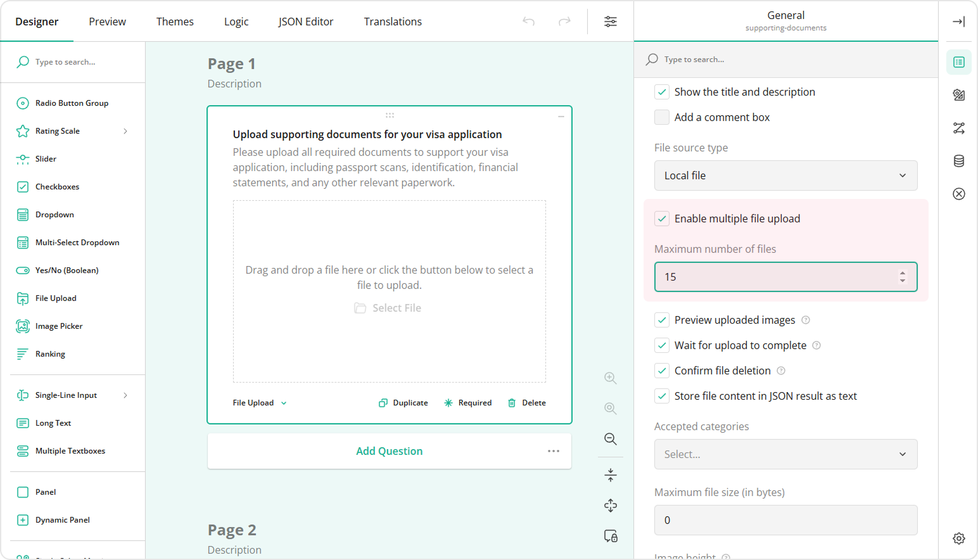Increase Maximum number of files with the stepper
Screen dimensions: 978x560
pyautogui.click(x=902, y=273)
